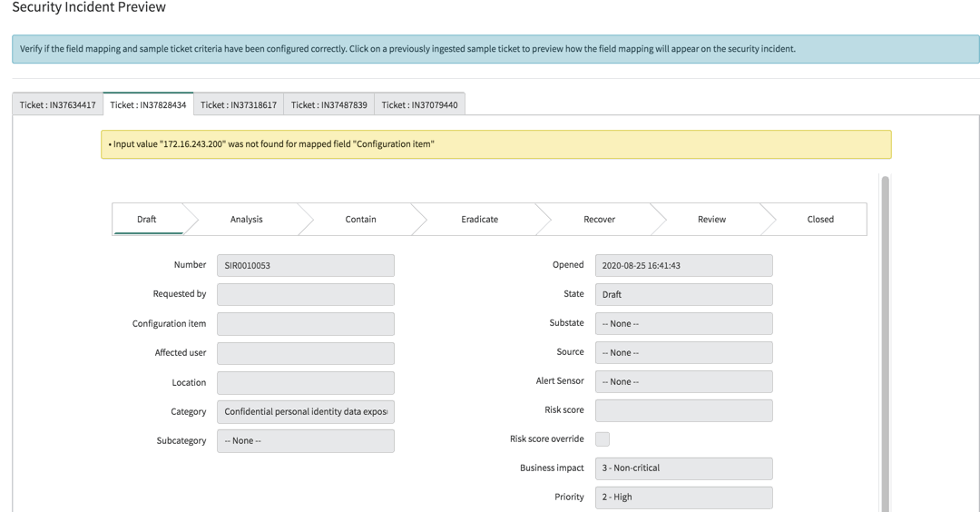Click the Affected user label
Viewport: 980px width, 512px height.
180,352
